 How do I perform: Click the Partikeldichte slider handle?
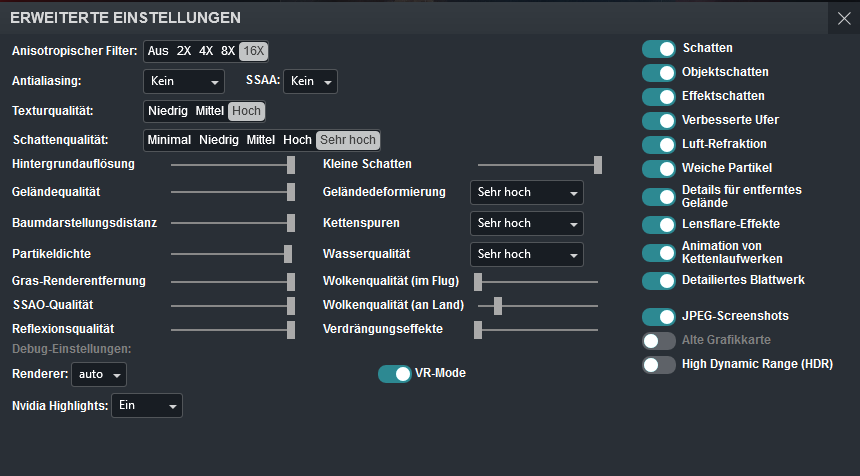point(288,254)
